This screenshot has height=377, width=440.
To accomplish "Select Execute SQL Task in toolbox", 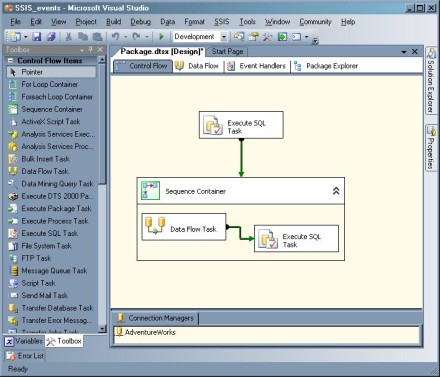I will [50, 233].
